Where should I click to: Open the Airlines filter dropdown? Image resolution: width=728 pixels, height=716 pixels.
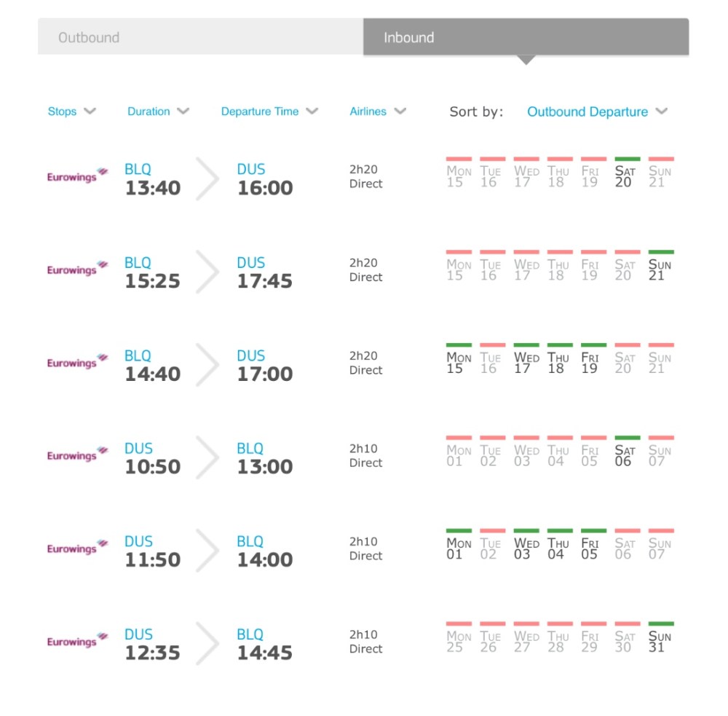click(x=377, y=111)
